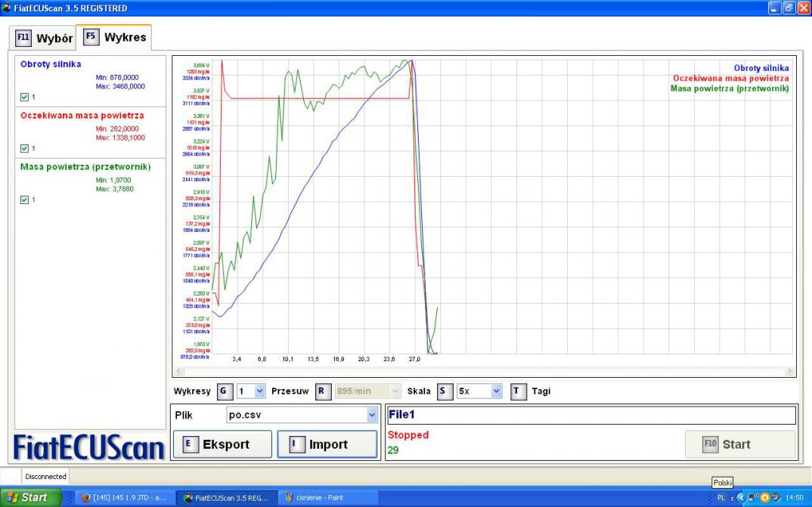Open the Plik po.csv dropdown
The height and width of the screenshot is (507, 812).
(x=371, y=415)
